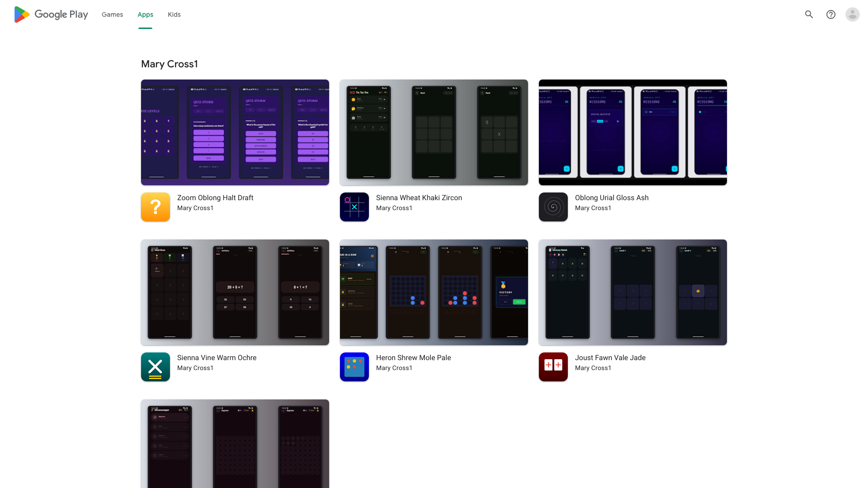This screenshot has width=868, height=488.
Task: Open Zoom Oblong Halt Draft title link
Action: pyautogui.click(x=215, y=197)
